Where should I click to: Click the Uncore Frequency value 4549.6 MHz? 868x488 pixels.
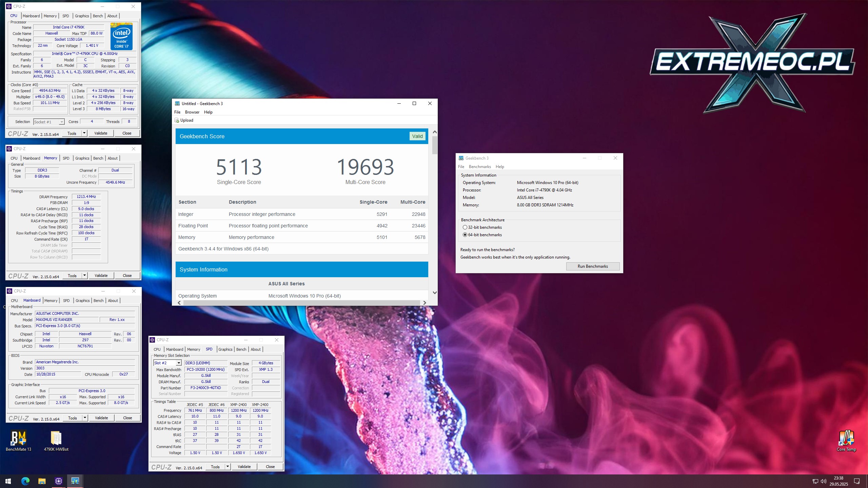coord(115,182)
